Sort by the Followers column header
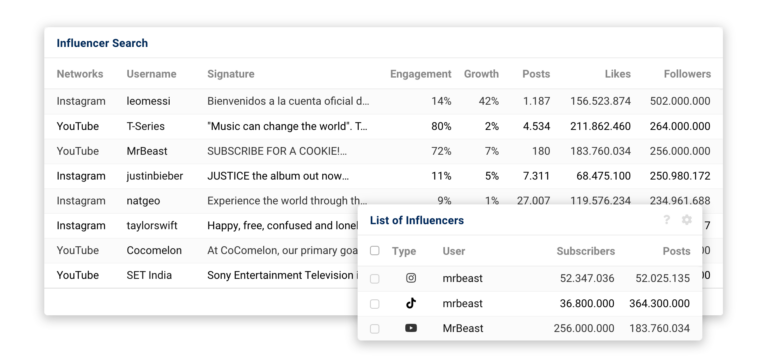This screenshot has width=768, height=363. pos(687,74)
